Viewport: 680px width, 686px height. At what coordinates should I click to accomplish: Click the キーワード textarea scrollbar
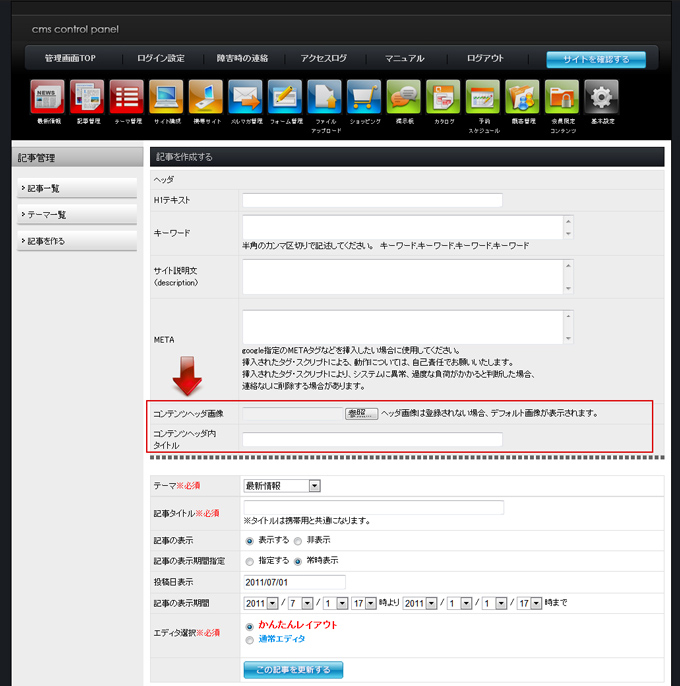568,227
